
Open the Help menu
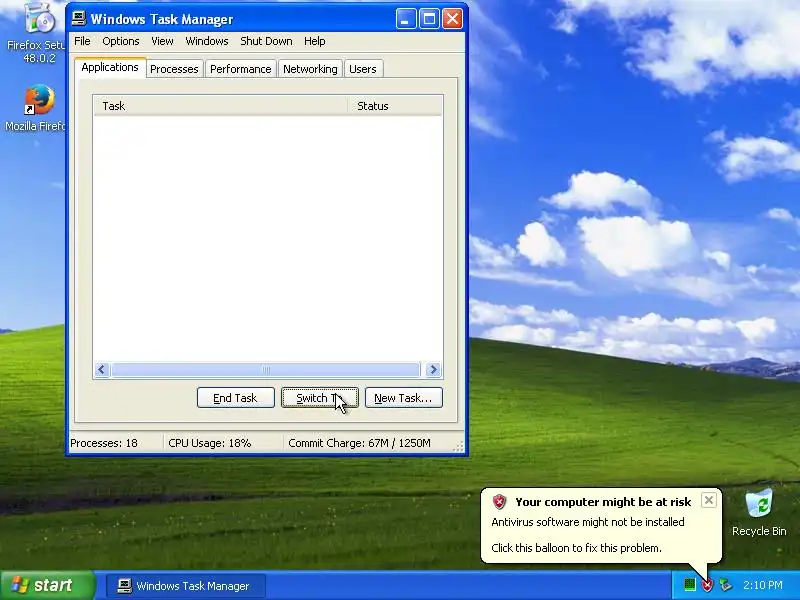[314, 41]
